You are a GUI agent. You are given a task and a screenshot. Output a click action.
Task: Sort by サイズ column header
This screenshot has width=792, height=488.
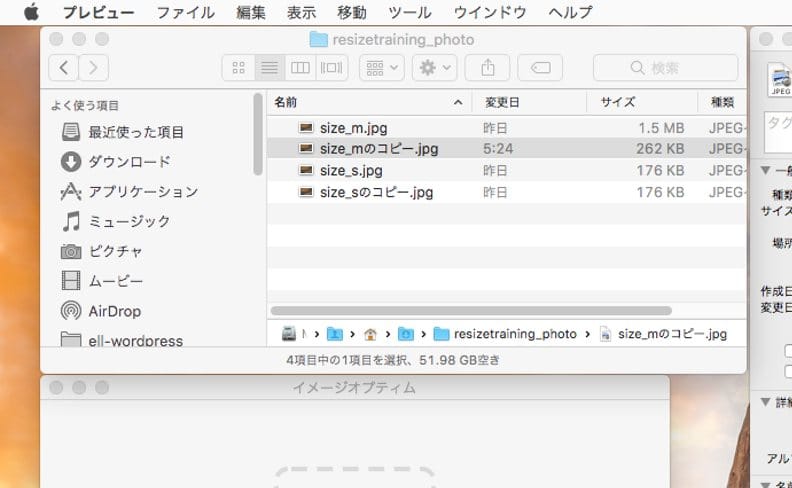642,102
